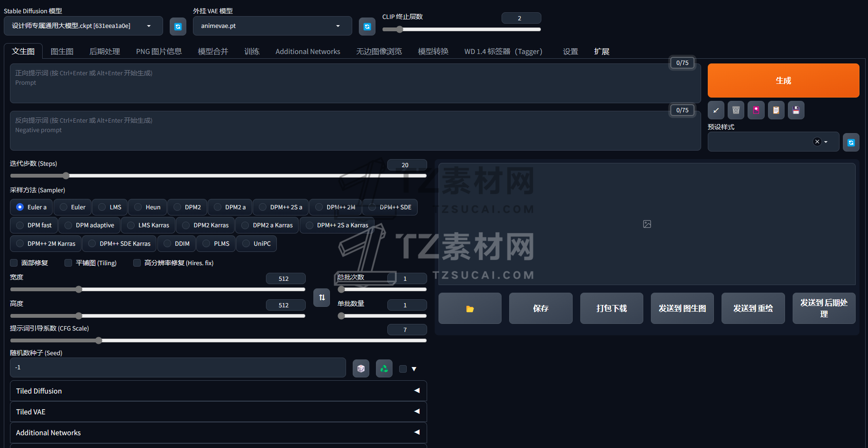
Task: Click the dice icon to randomize seed
Action: tap(361, 368)
